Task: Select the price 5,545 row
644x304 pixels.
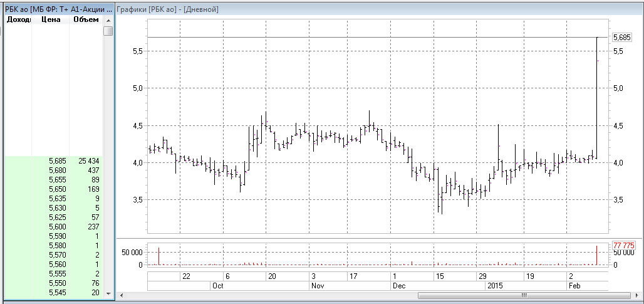Action: tap(53, 293)
